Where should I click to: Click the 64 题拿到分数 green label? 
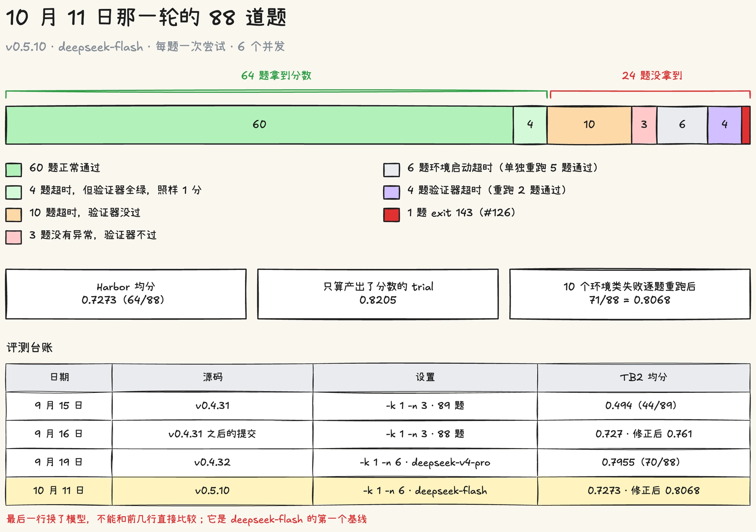click(x=276, y=76)
